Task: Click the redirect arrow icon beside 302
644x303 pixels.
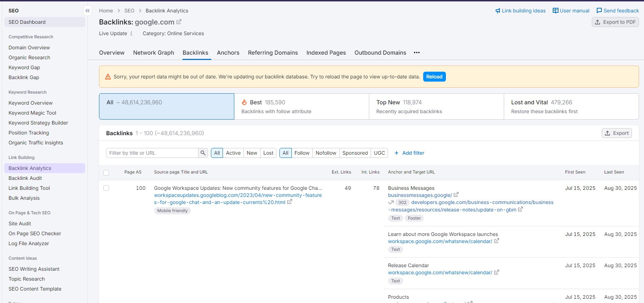Action: coord(391,203)
